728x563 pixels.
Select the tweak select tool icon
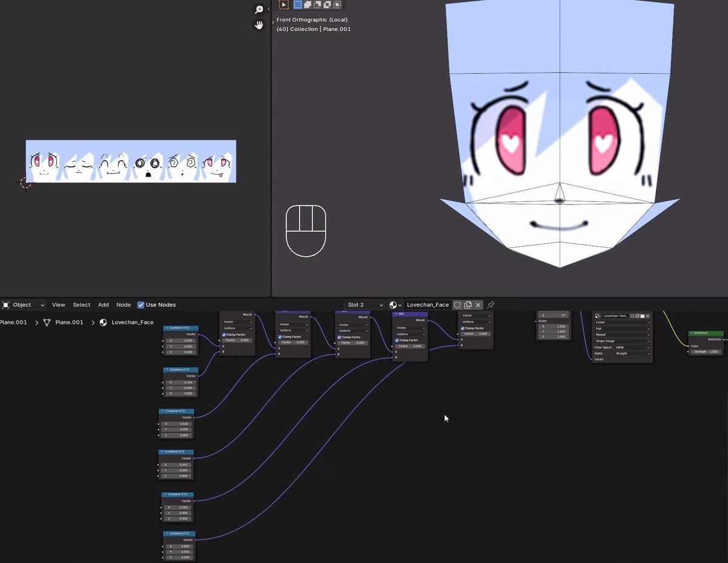click(x=283, y=5)
